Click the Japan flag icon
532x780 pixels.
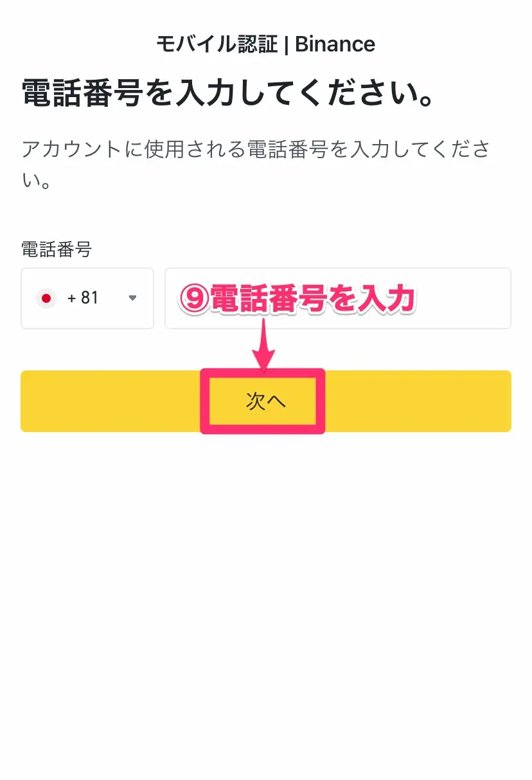coord(46,298)
